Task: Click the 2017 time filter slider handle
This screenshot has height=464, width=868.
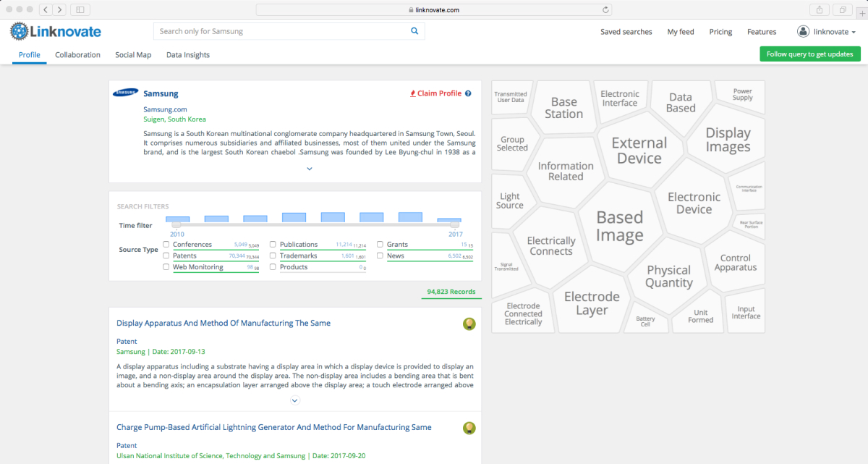Action: tap(455, 225)
